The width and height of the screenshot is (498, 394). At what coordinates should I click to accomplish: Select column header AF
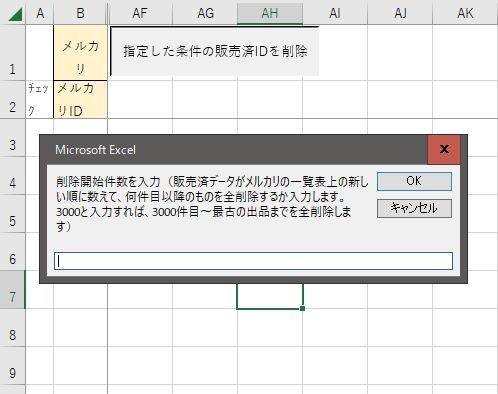pyautogui.click(x=140, y=13)
